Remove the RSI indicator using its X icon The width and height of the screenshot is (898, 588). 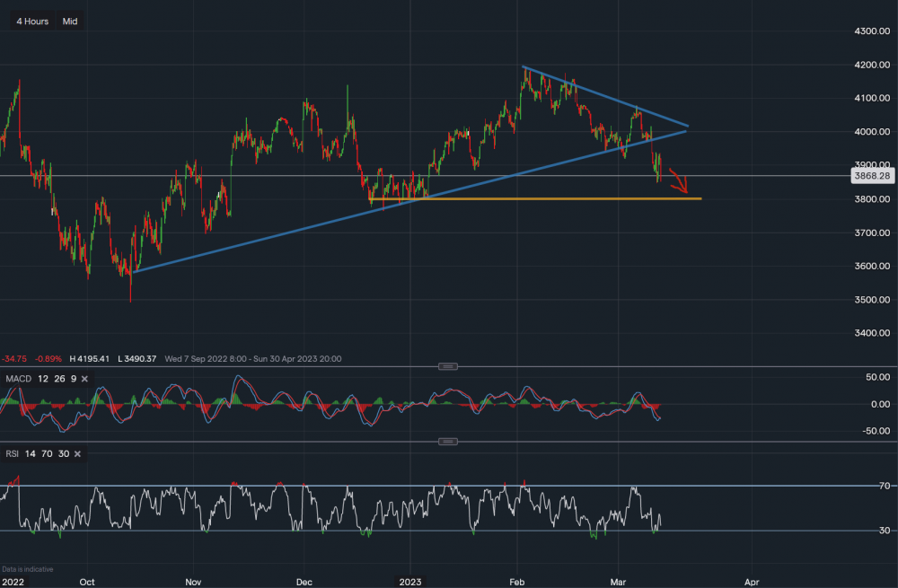tap(76, 453)
